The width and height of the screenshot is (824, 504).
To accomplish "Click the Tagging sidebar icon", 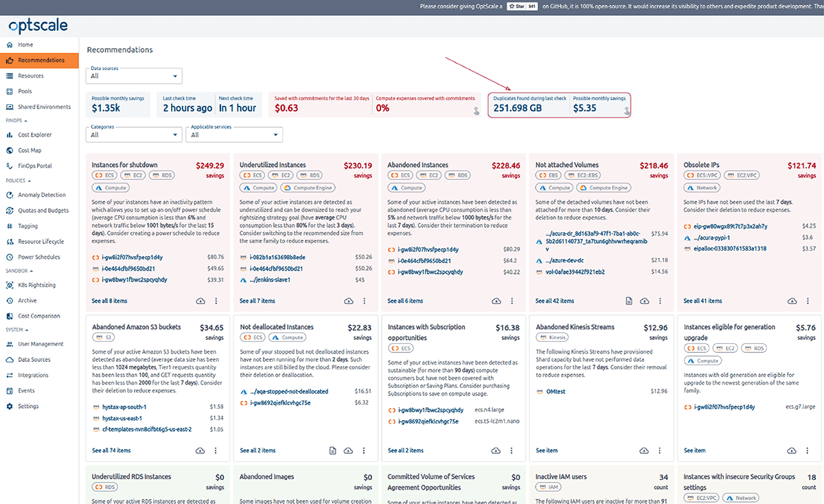I will point(10,226).
